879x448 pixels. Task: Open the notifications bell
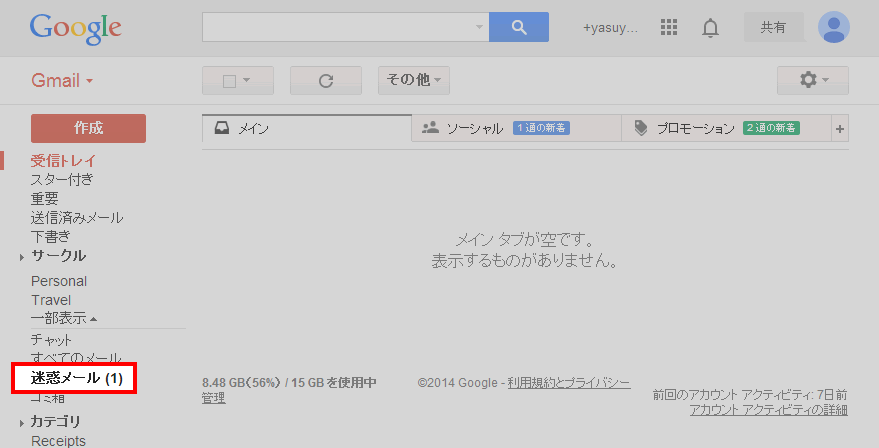710,28
